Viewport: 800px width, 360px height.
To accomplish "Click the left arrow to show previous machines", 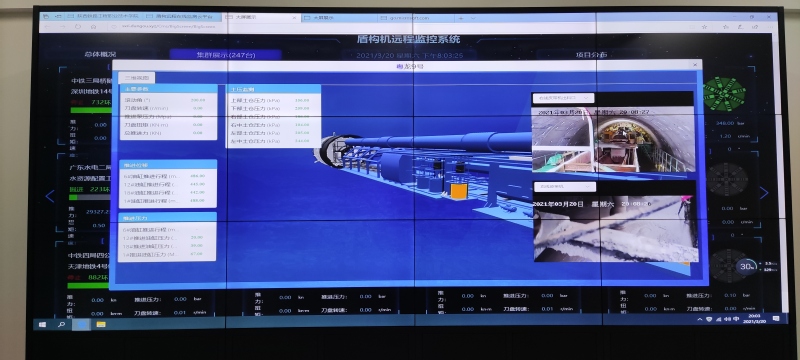I will 50,196.
